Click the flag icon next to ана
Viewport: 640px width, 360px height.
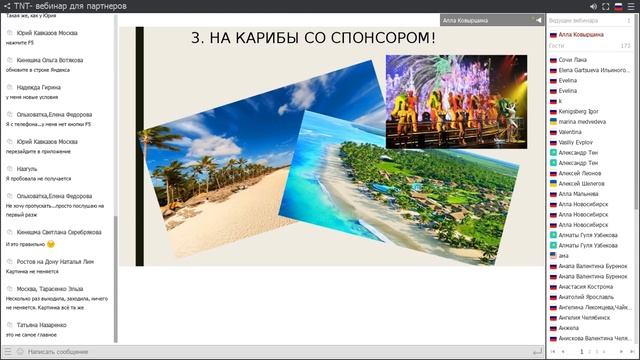pyautogui.click(x=553, y=256)
